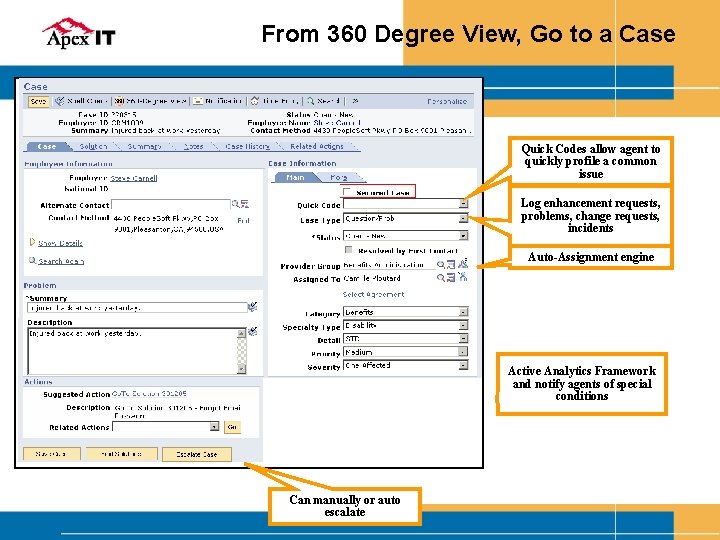Select the Main tab in Case Information
This screenshot has width=720, height=540.
(x=295, y=177)
